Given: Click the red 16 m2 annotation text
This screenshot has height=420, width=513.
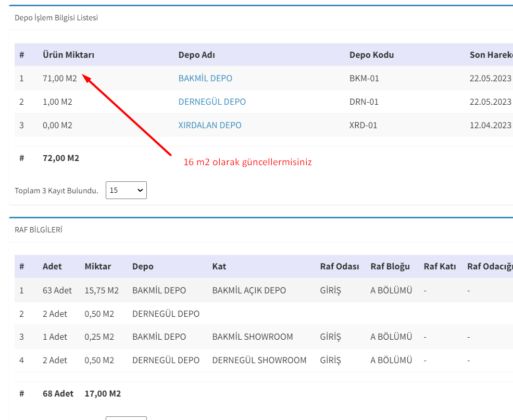Looking at the screenshot, I should point(247,162).
